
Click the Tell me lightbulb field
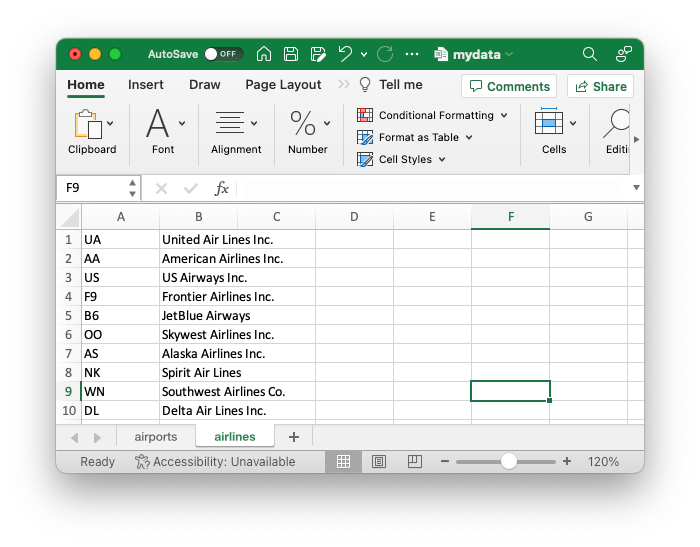click(391, 84)
